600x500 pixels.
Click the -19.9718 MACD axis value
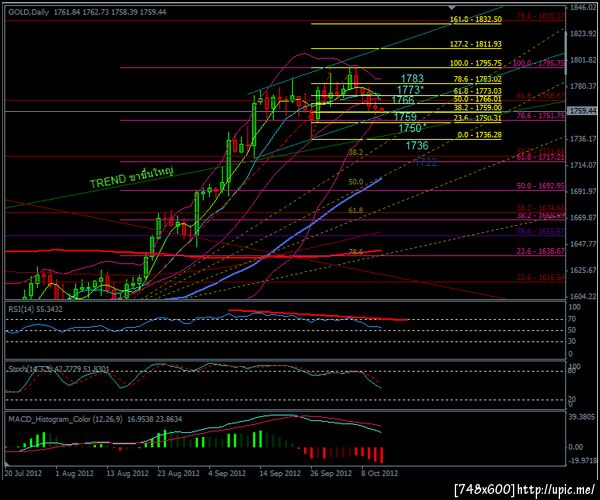coord(582,460)
